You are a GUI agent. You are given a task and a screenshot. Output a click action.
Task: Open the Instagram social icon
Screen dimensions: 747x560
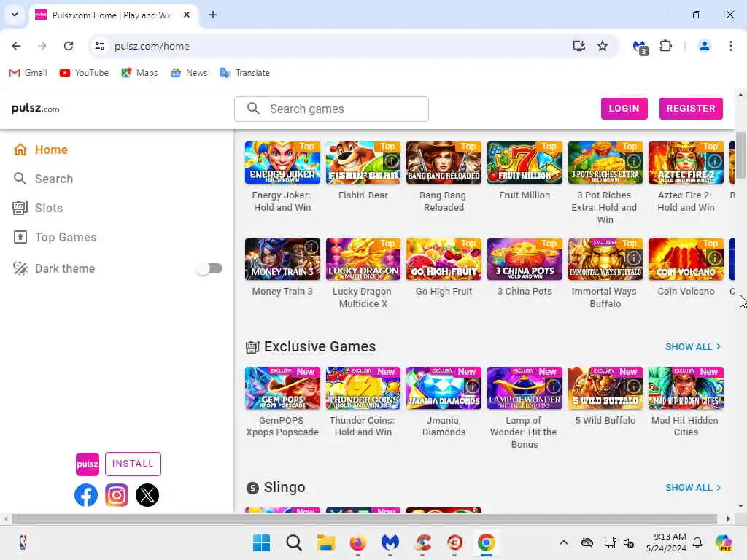click(x=117, y=495)
